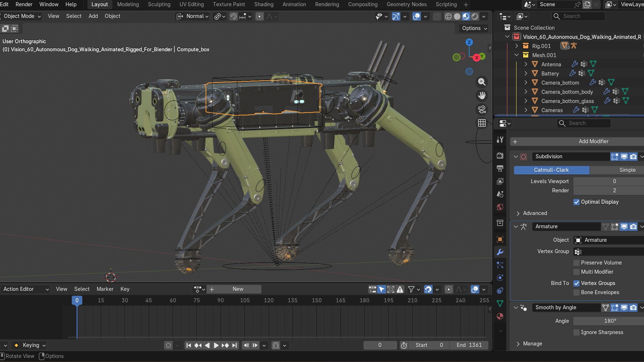Play the animation in reverse
This screenshot has height=362, width=644.
pyautogui.click(x=207, y=345)
